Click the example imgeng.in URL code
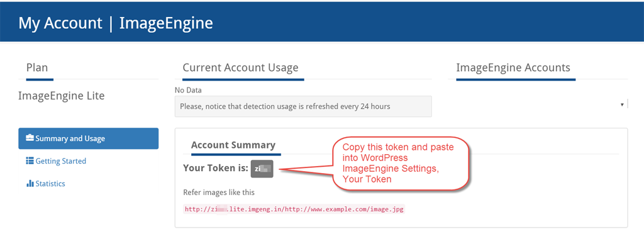 pos(294,210)
